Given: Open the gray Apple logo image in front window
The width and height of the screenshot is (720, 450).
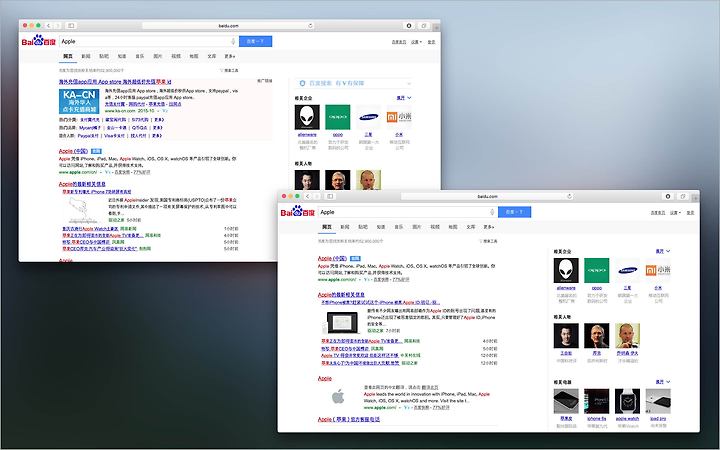Looking at the screenshot, I should click(x=338, y=397).
